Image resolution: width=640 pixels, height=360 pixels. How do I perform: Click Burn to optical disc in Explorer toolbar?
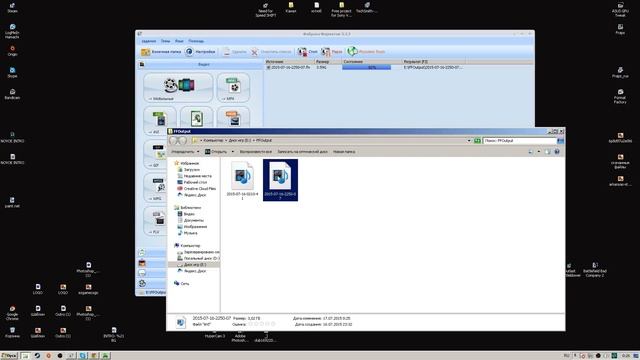click(x=302, y=152)
